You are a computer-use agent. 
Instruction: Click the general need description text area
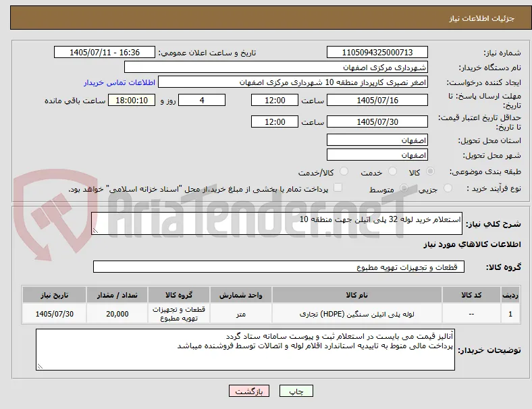point(277,223)
